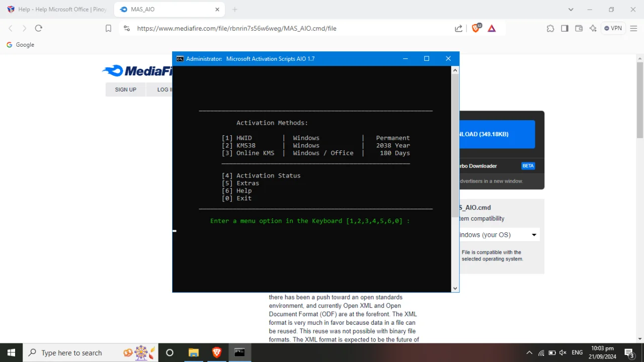The image size is (644, 362).
Task: Open the clock showing 10:03 pm
Action: (x=603, y=352)
